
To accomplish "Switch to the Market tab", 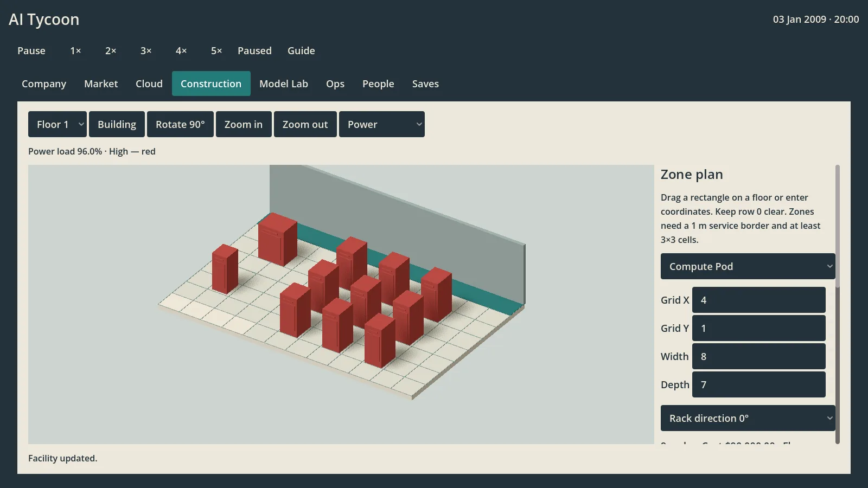I will 101,84.
